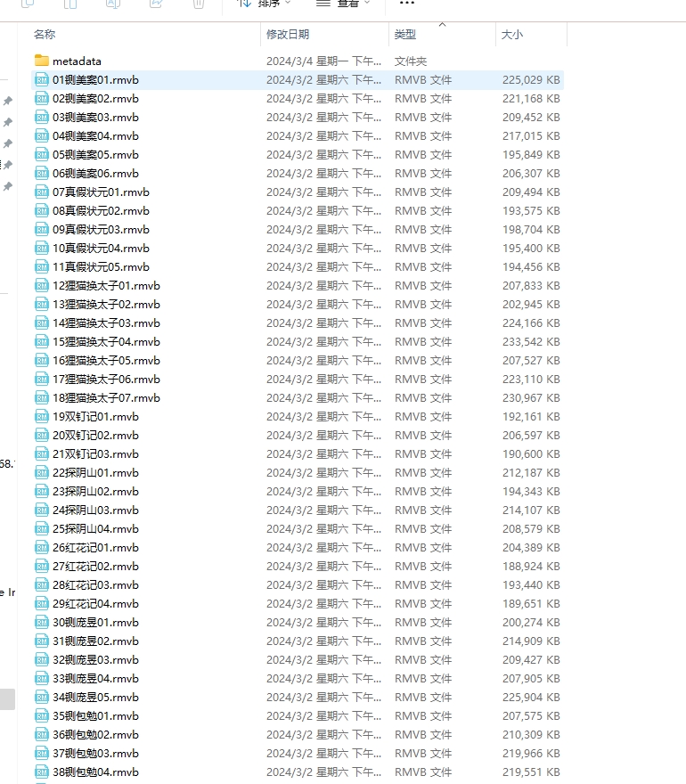Image resolution: width=686 pixels, height=784 pixels.
Task: Sort by the 类型 column header
Action: pos(405,35)
